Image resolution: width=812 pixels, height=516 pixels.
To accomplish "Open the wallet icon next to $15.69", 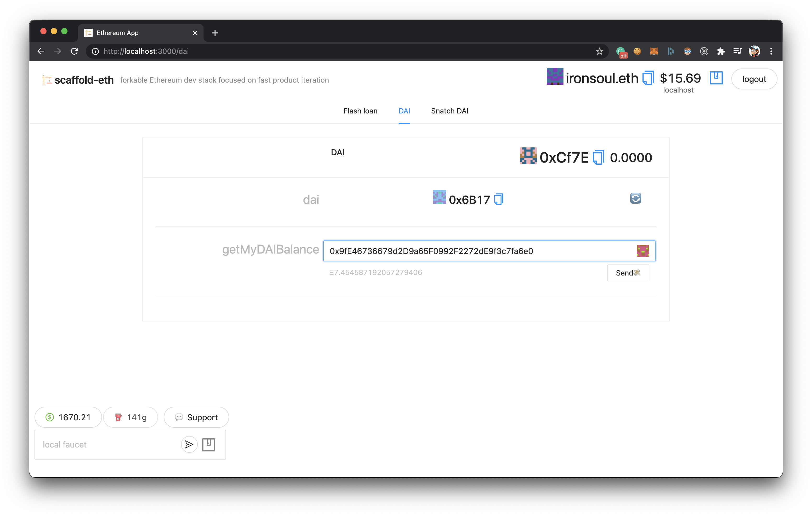I will pyautogui.click(x=716, y=78).
